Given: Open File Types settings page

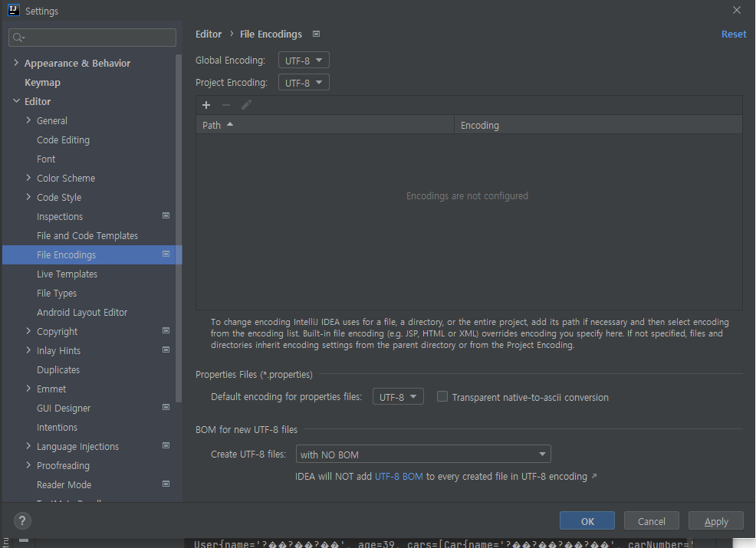Looking at the screenshot, I should [x=57, y=293].
